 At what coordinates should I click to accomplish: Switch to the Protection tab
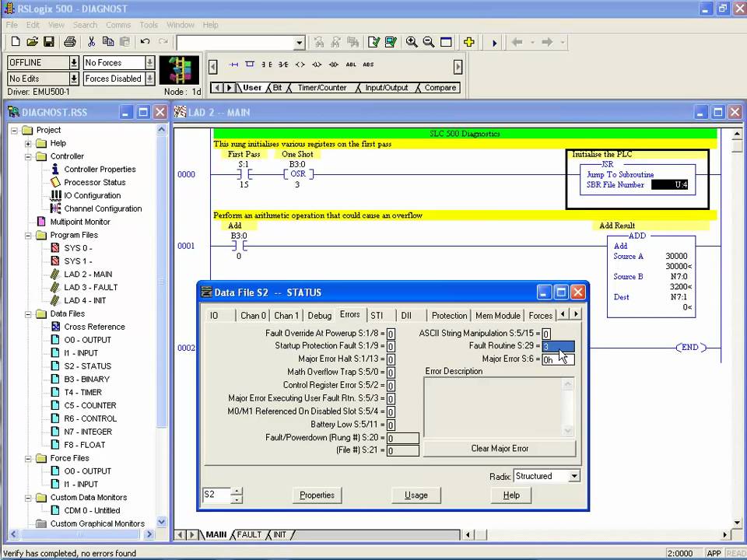point(449,315)
